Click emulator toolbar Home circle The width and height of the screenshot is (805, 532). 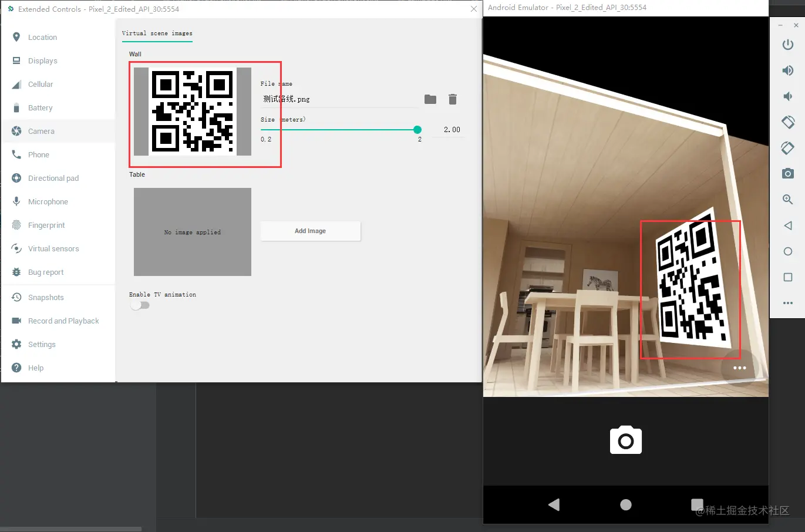(788, 251)
